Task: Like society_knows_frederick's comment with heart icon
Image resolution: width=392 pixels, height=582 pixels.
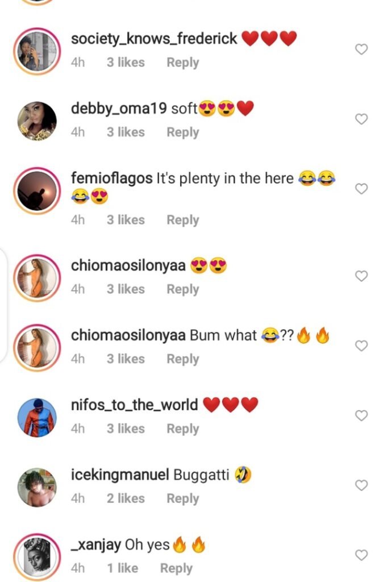Action: 361,49
